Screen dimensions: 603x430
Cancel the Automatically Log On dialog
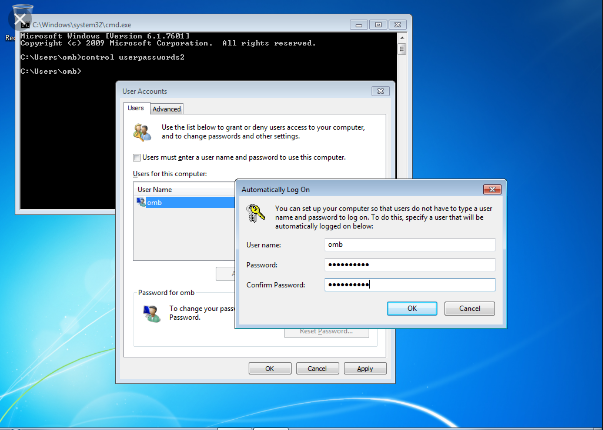point(469,308)
